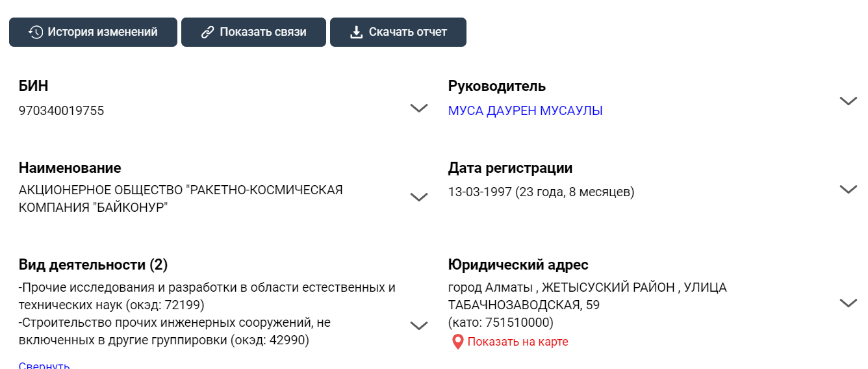Image resolution: width=868 pixels, height=369 pixels.
Task: Expand the БИН section chevron
Action: click(419, 108)
